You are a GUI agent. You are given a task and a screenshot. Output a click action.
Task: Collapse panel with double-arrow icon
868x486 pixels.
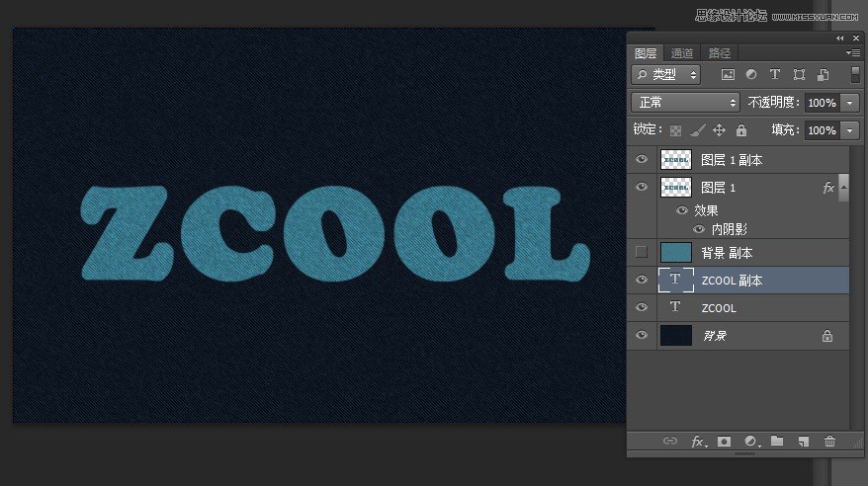[x=839, y=39]
